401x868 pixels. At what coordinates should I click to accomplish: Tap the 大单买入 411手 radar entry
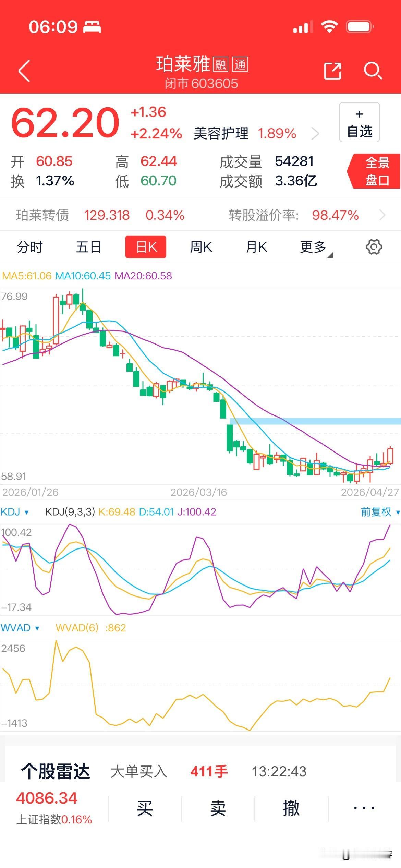pos(169,772)
